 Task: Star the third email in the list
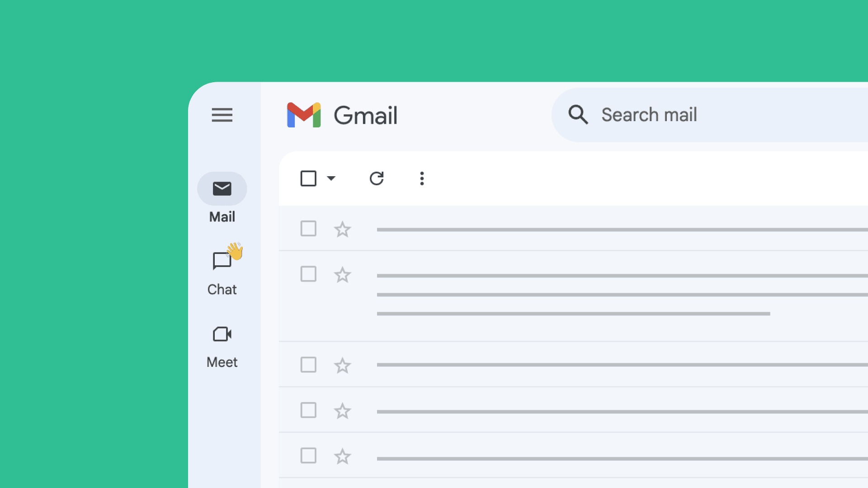click(342, 365)
